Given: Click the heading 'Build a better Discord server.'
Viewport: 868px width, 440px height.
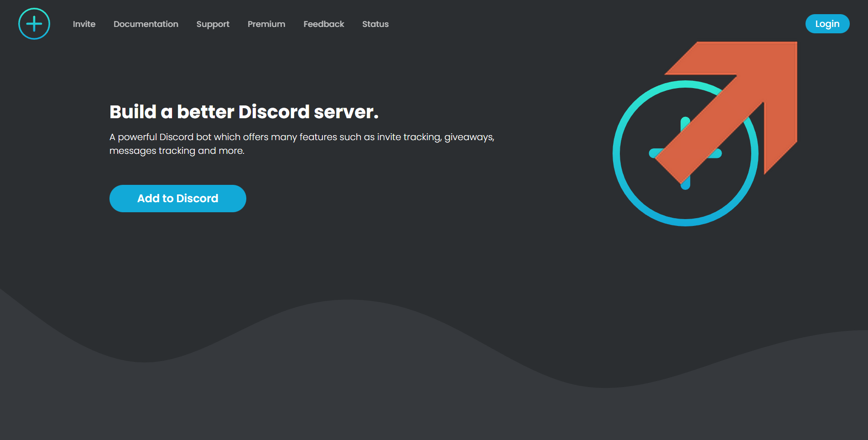Looking at the screenshot, I should 244,112.
